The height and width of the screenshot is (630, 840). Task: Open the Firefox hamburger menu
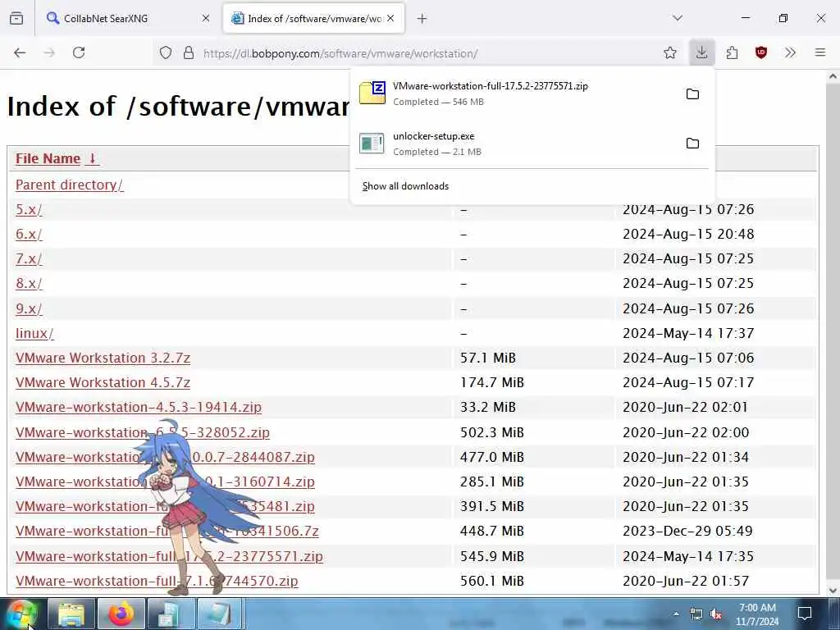820,52
